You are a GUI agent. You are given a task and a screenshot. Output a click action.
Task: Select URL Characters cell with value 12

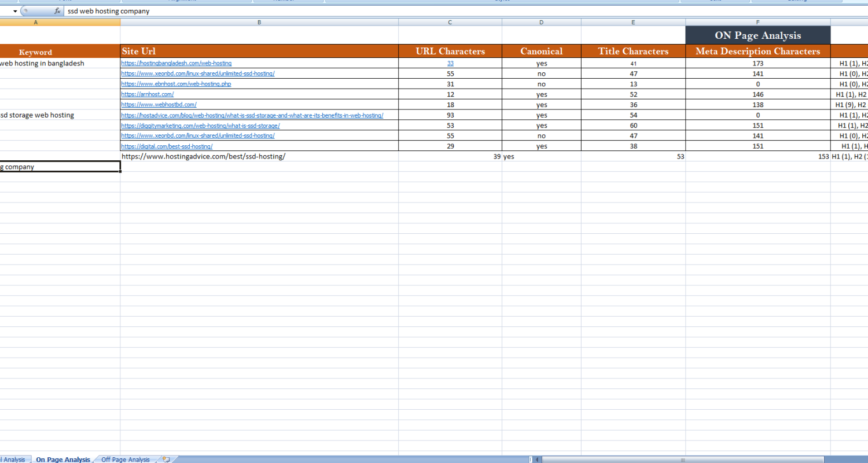click(450, 94)
